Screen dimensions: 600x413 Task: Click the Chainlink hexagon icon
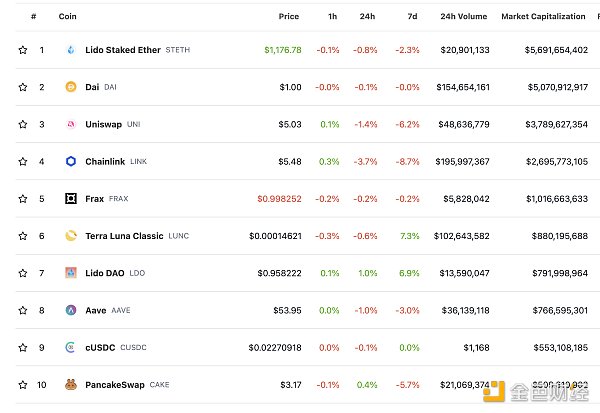[x=71, y=161]
